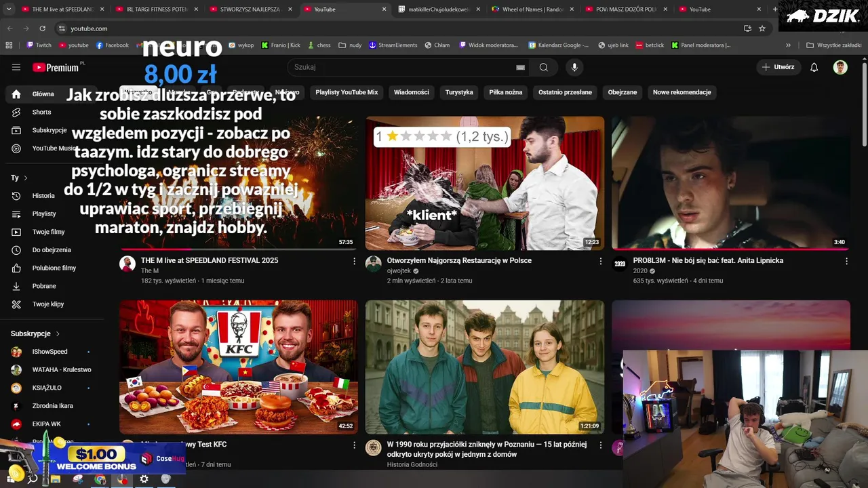Image resolution: width=868 pixels, height=488 pixels.
Task: Open the Twitch bookmark
Action: click(x=39, y=45)
